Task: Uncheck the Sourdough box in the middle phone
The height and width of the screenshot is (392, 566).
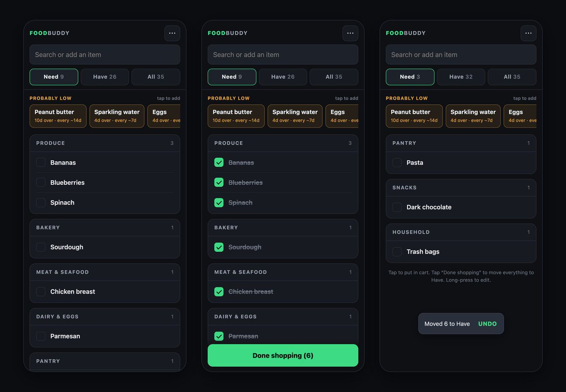Action: tap(219, 247)
